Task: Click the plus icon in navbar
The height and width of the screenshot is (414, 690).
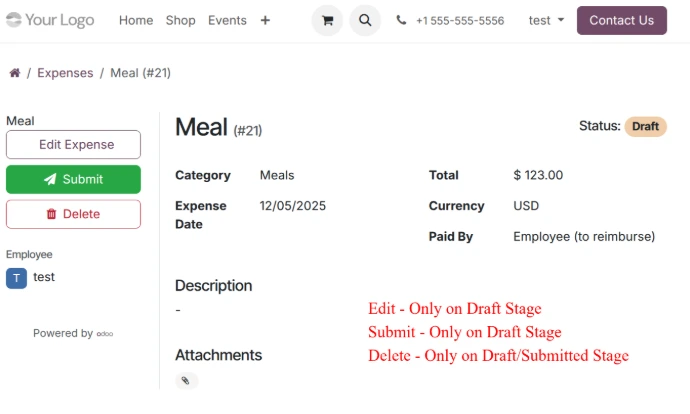Action: coord(265,20)
